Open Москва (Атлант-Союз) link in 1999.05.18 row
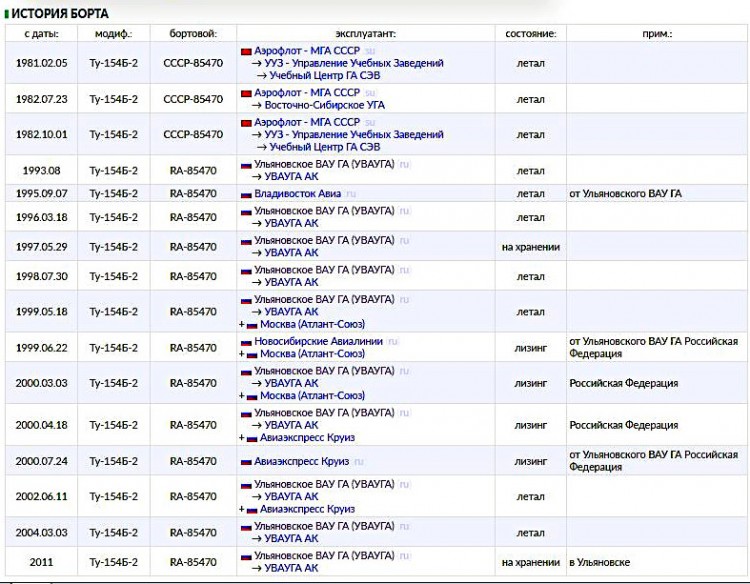Image resolution: width=750 pixels, height=584 pixels. [312, 325]
